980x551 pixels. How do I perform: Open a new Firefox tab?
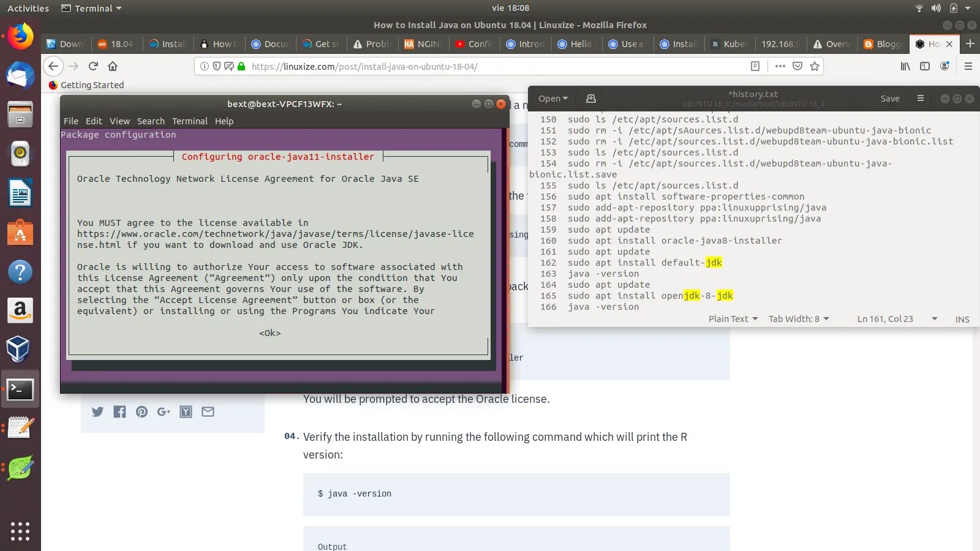click(970, 43)
